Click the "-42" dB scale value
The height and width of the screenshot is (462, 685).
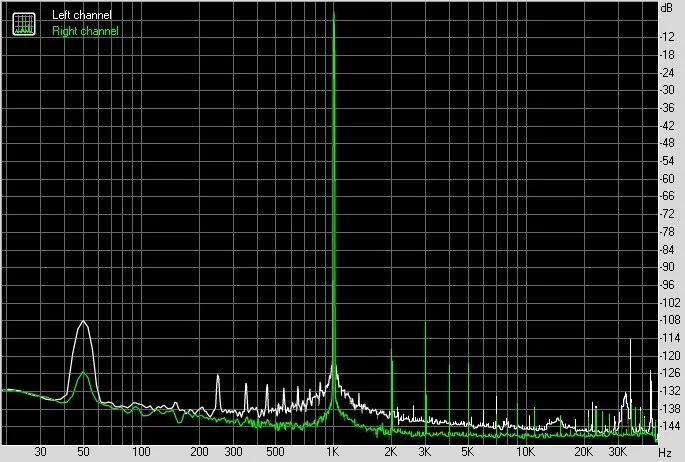(x=667, y=126)
